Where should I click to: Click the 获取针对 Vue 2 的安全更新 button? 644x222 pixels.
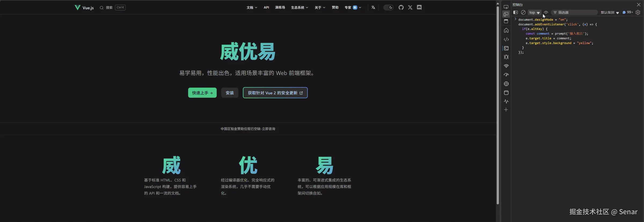click(275, 93)
